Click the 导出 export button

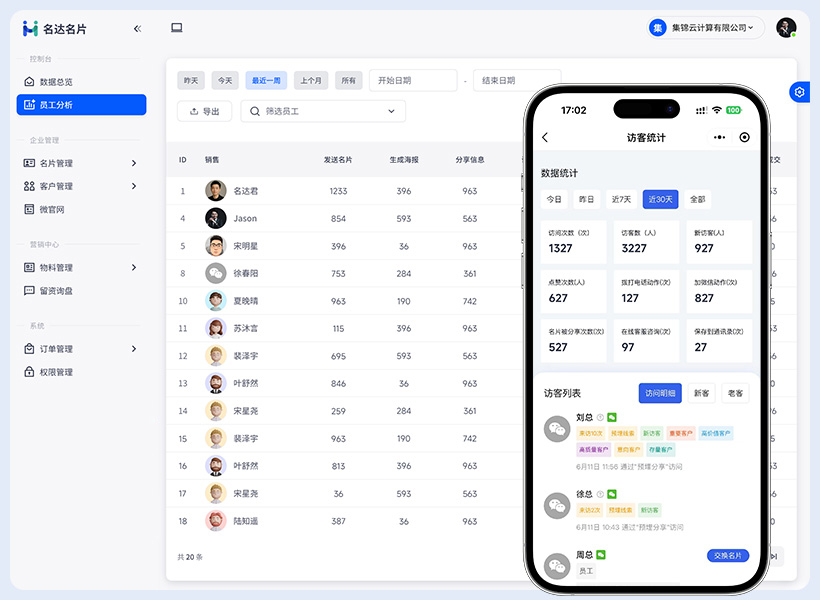pos(204,111)
